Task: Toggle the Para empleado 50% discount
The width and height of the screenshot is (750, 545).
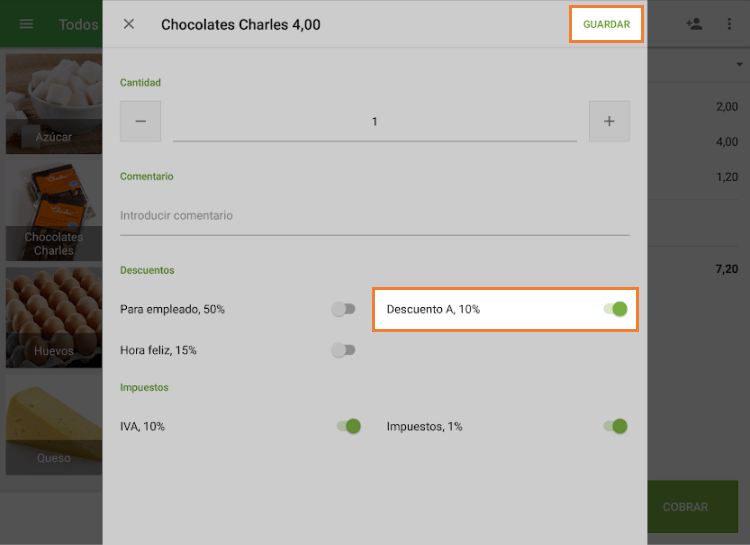Action: (343, 309)
